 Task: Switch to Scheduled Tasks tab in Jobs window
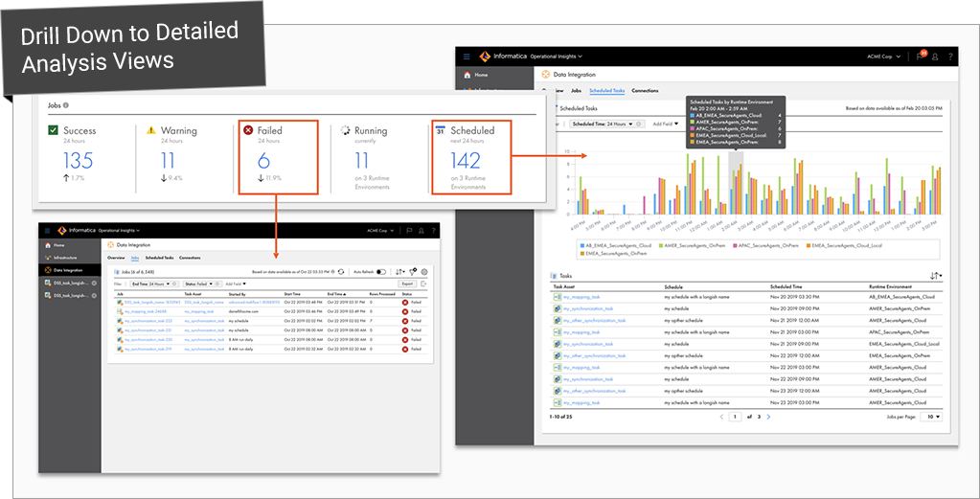159,258
